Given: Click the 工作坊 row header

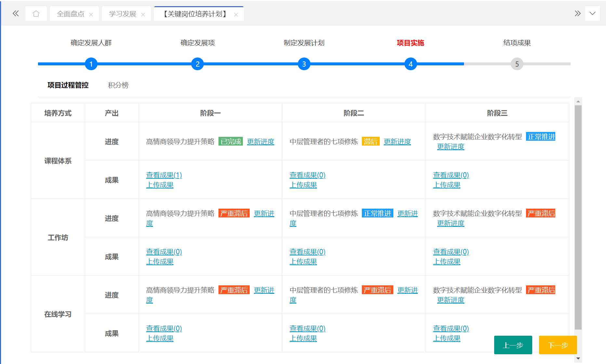Looking at the screenshot, I should tap(58, 238).
